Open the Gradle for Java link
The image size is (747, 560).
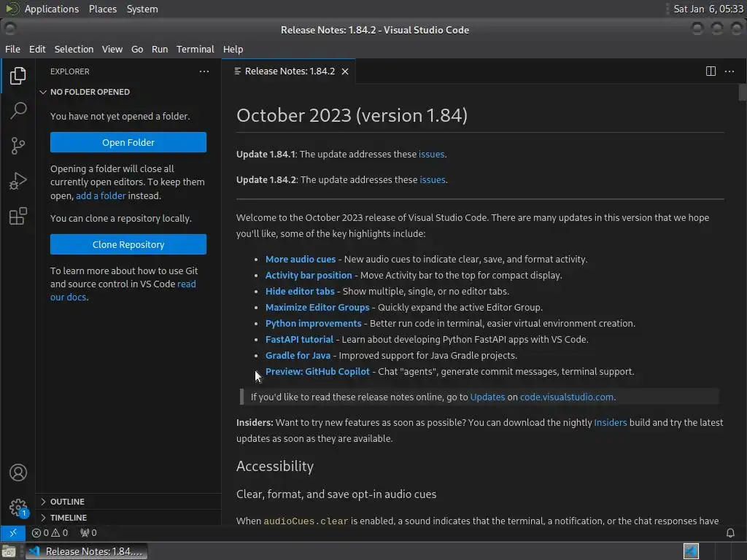click(298, 356)
